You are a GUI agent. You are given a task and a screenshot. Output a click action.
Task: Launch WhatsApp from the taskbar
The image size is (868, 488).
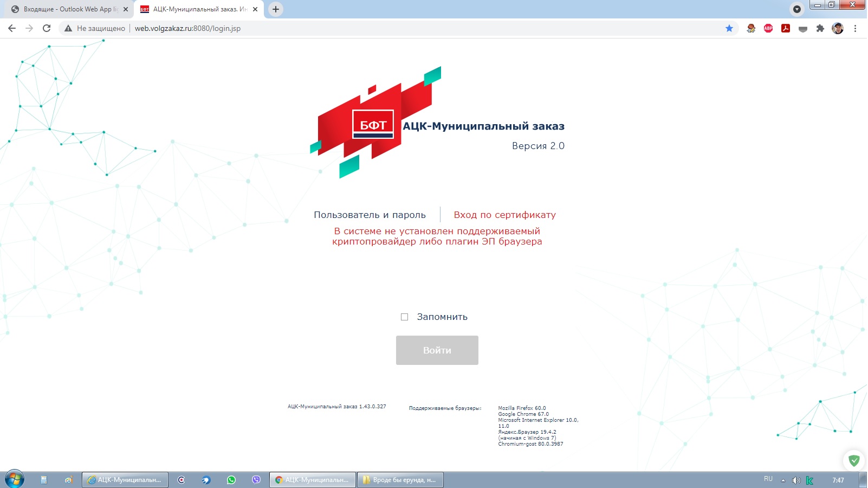point(231,480)
